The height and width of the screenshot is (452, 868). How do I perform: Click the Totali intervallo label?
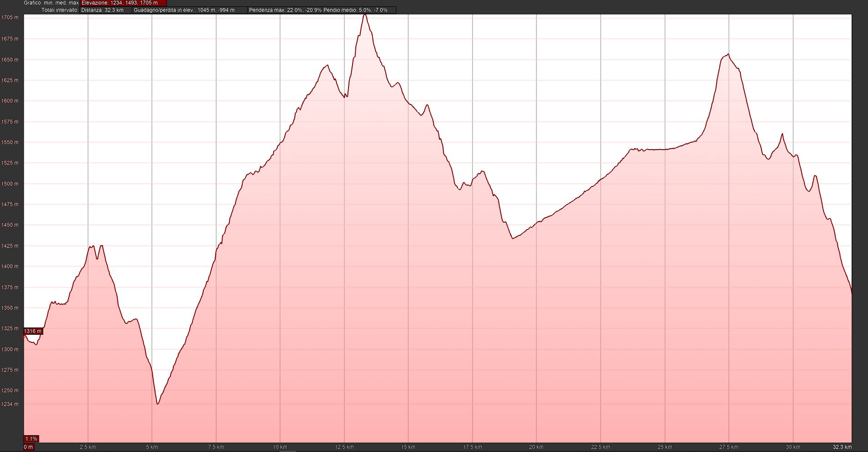(x=60, y=10)
